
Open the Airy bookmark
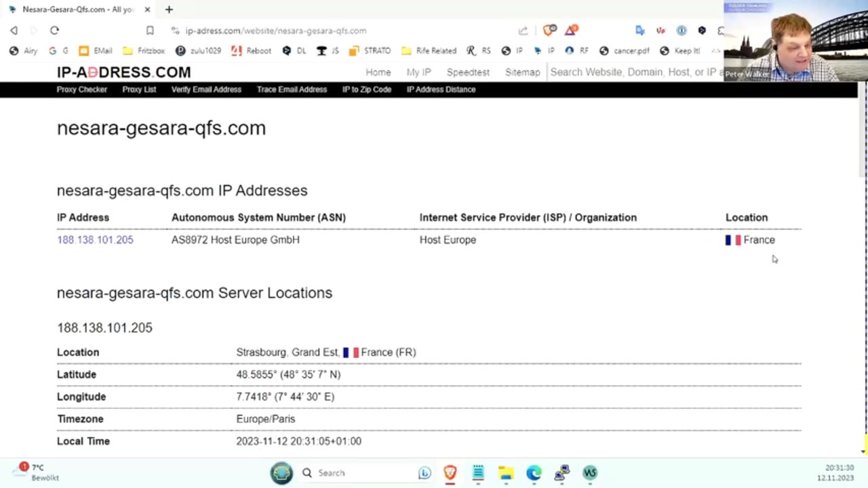[x=23, y=51]
